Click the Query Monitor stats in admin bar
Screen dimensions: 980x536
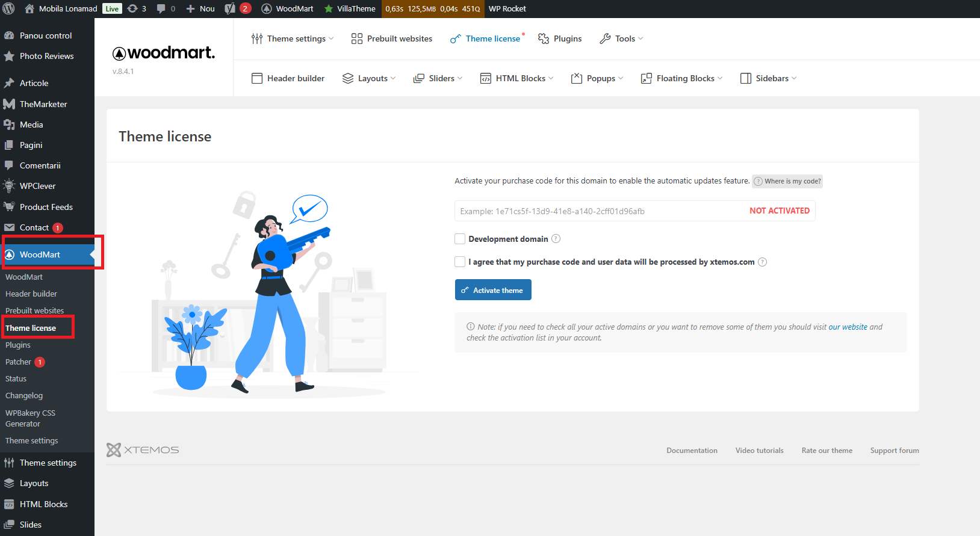[x=433, y=8]
